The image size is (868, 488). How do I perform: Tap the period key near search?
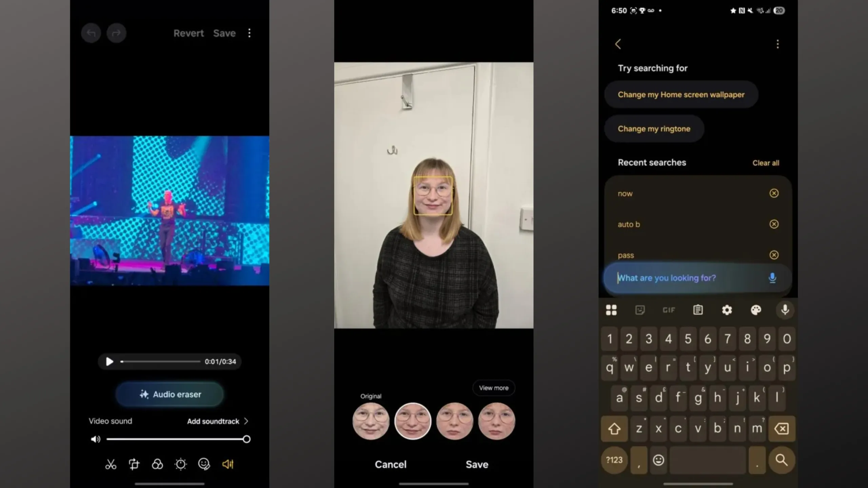(x=757, y=460)
